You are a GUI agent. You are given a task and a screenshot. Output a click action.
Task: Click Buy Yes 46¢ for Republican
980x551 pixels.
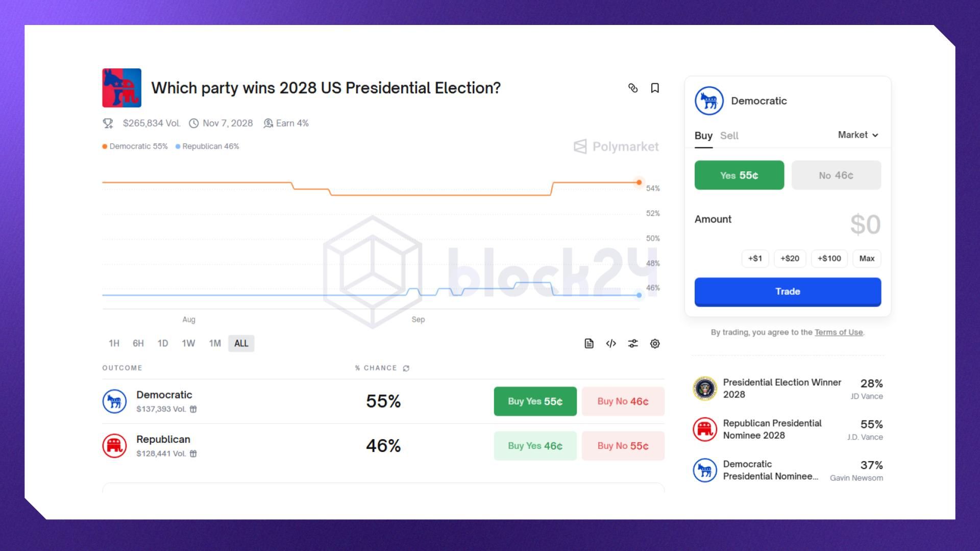(x=535, y=446)
